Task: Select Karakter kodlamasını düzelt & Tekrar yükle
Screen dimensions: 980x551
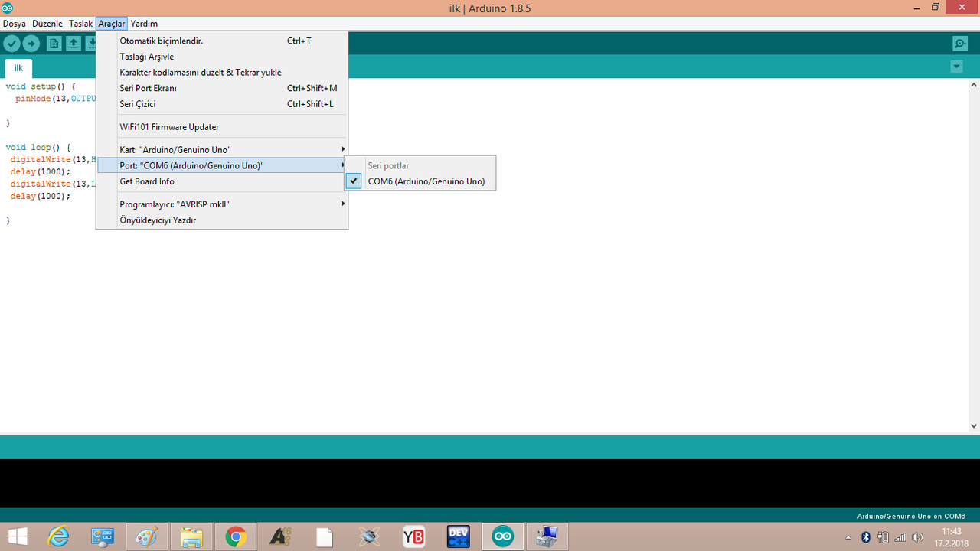Action: [222, 72]
